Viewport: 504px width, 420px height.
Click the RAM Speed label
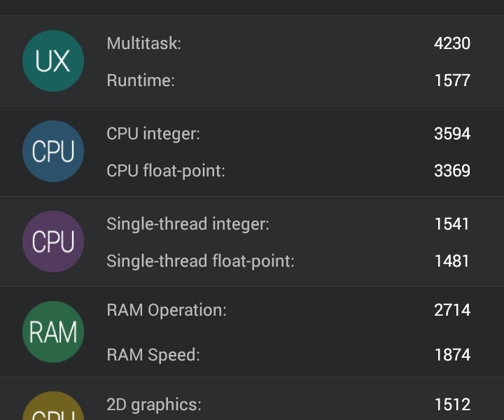point(153,355)
